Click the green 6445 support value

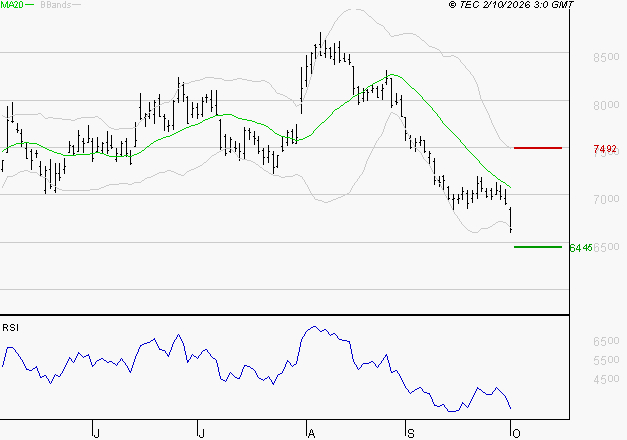(581, 248)
